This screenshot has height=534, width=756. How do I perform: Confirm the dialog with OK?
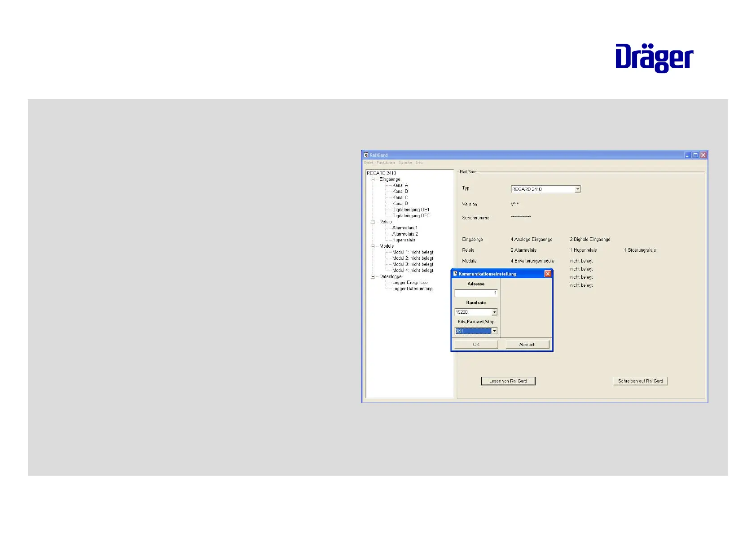[x=476, y=345]
